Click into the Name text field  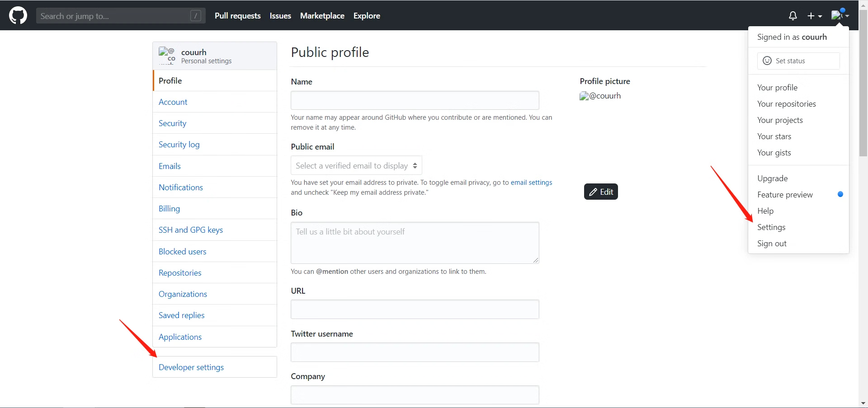pos(415,100)
